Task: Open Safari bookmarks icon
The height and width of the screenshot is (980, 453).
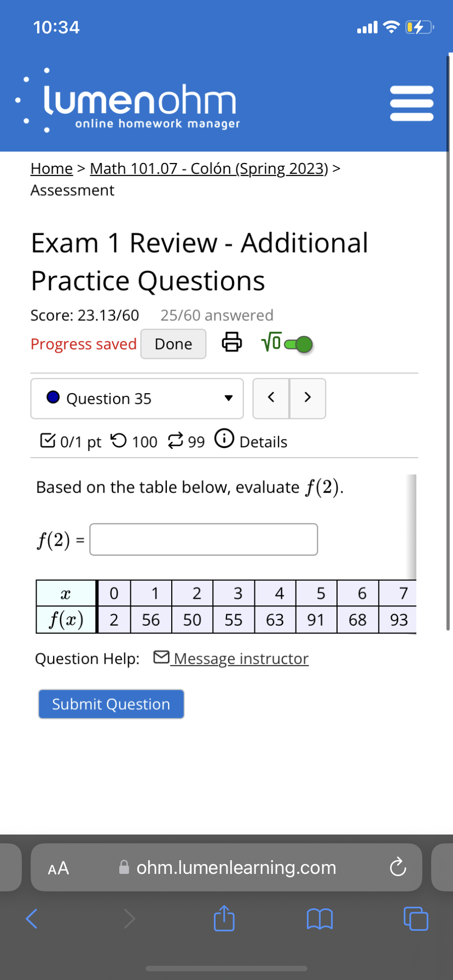Action: click(320, 919)
